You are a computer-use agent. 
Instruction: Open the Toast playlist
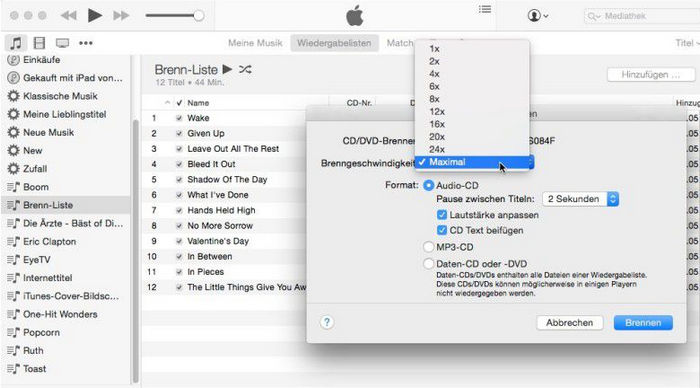pyautogui.click(x=65, y=369)
